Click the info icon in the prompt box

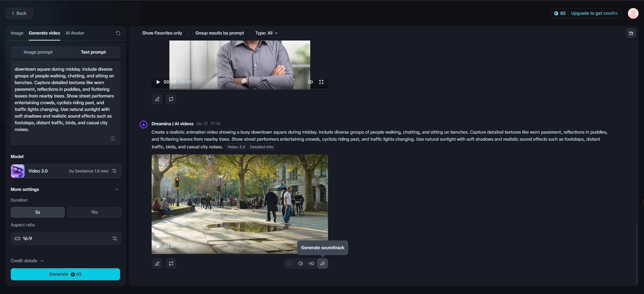pos(113,139)
